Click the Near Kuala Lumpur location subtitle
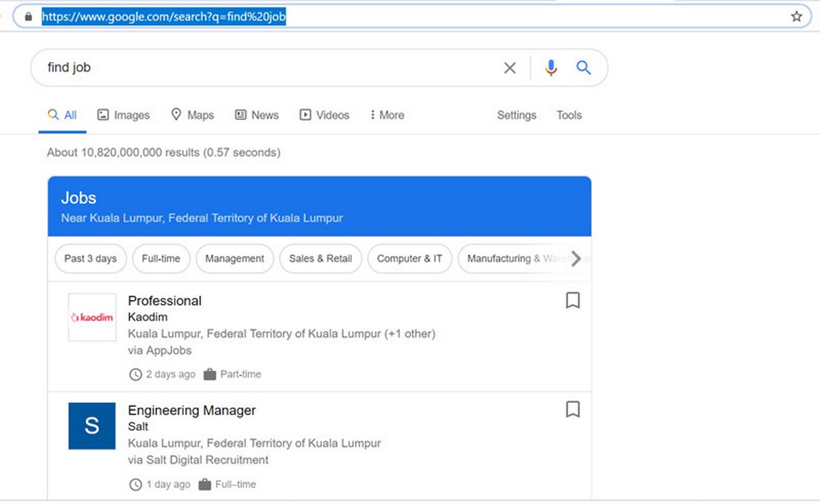 point(202,219)
